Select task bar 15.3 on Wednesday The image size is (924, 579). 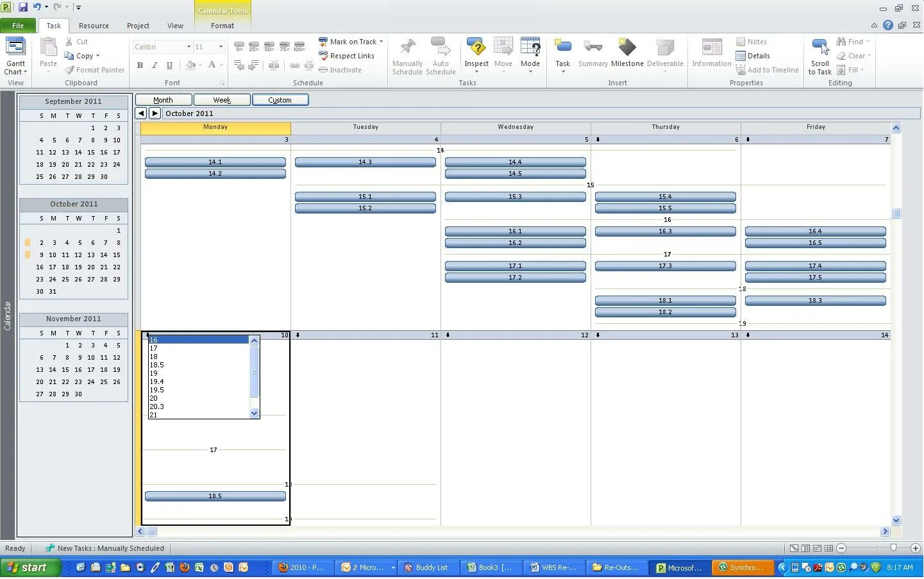coord(516,197)
